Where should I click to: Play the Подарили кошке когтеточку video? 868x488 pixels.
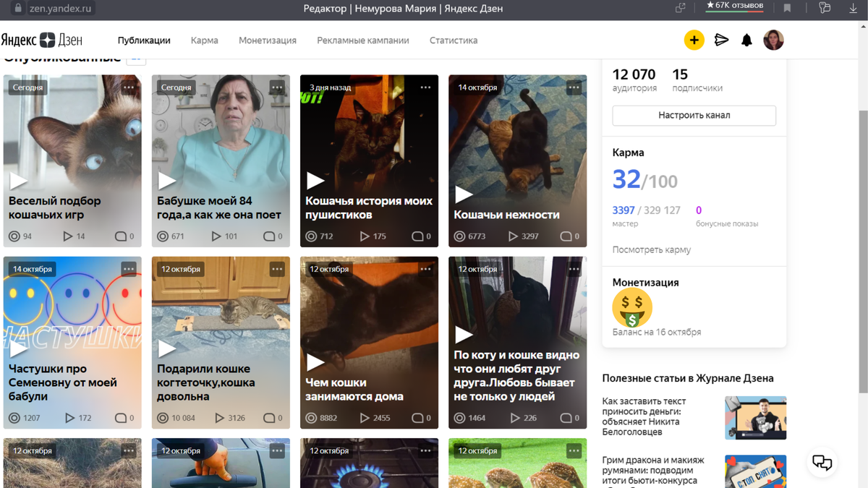point(166,348)
